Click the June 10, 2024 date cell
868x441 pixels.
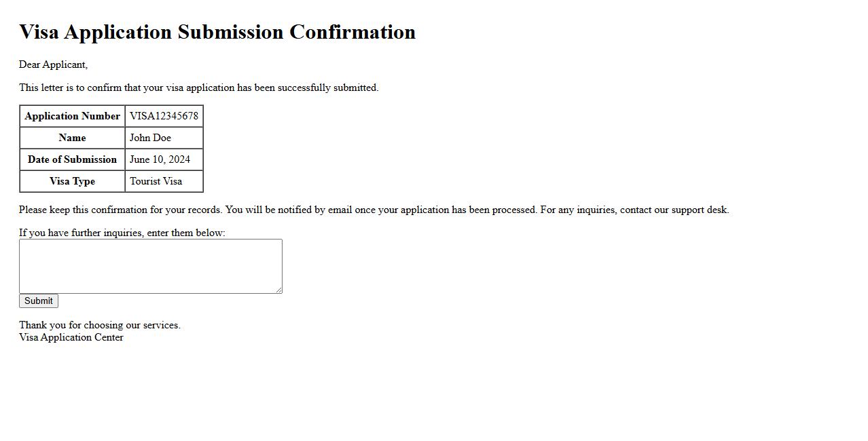(x=160, y=159)
